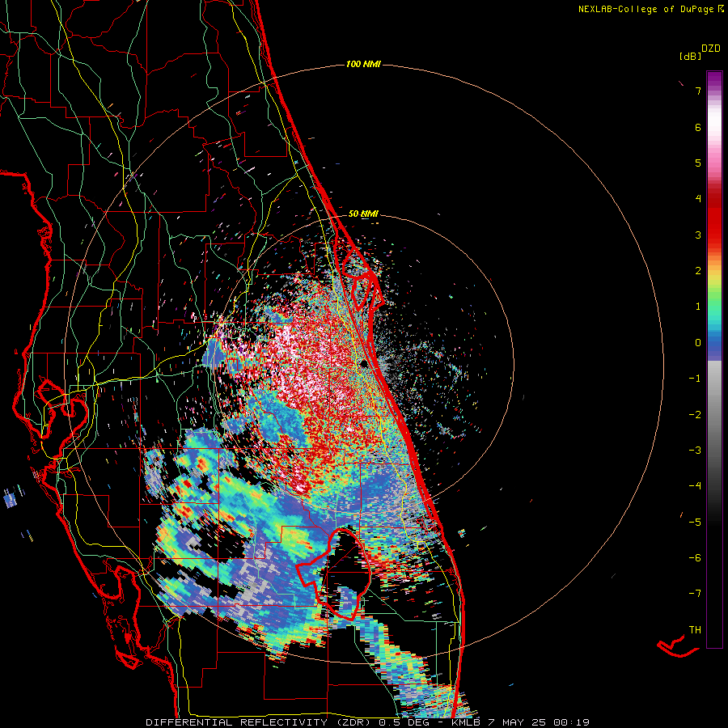Click the -1 dB value on color scale

click(x=695, y=379)
